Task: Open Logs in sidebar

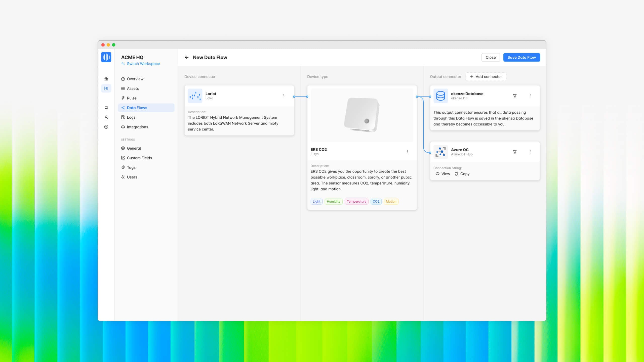Action: tap(146, 117)
